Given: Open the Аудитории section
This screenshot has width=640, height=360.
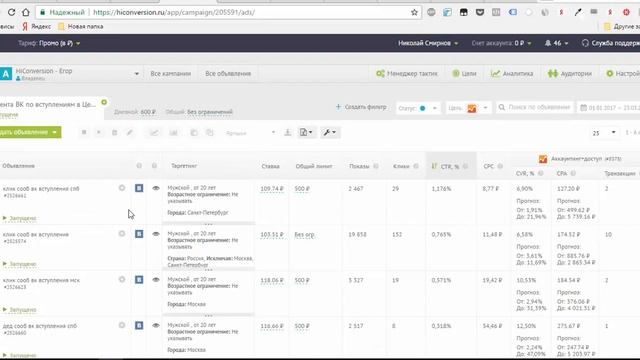Looking at the screenshot, I should (569, 74).
